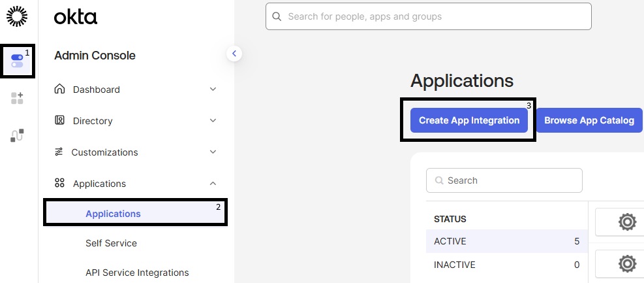The width and height of the screenshot is (644, 283).
Task: Open the add-apps grid icon in rail
Action: [17, 98]
